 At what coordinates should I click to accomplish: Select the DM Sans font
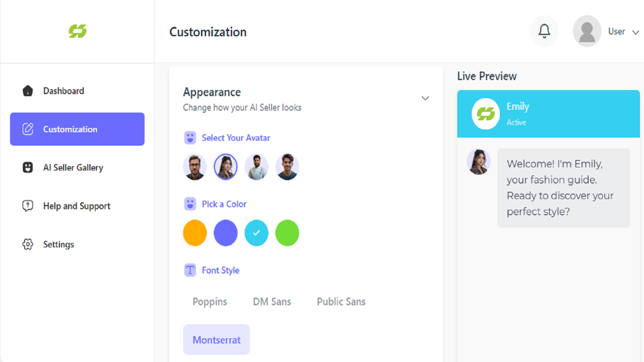coord(272,302)
